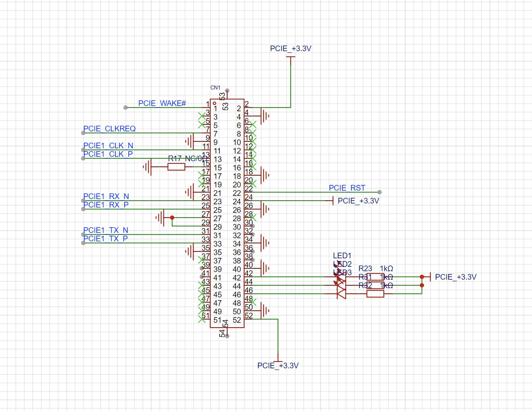Select the PCIE_WAKE# net label
The image size is (532, 411).
coord(162,103)
